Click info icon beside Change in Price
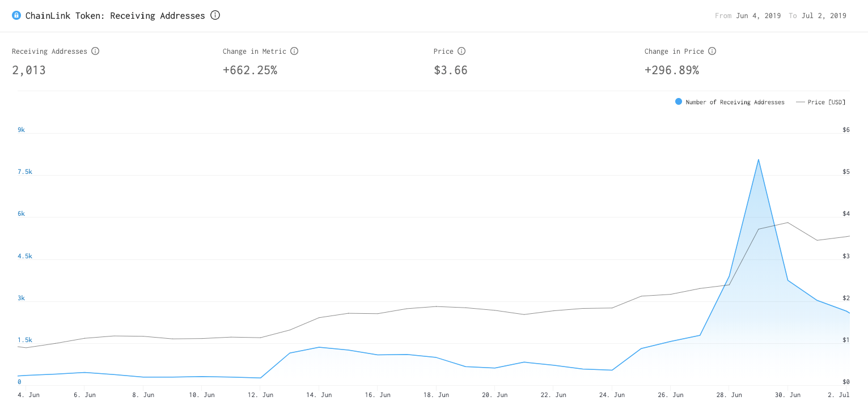 712,51
